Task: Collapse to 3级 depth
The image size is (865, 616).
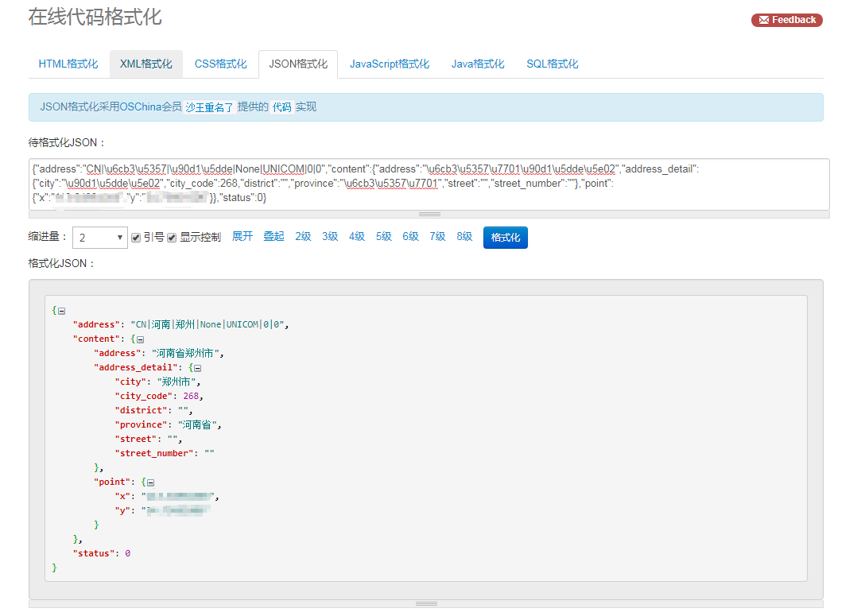Action: 330,237
